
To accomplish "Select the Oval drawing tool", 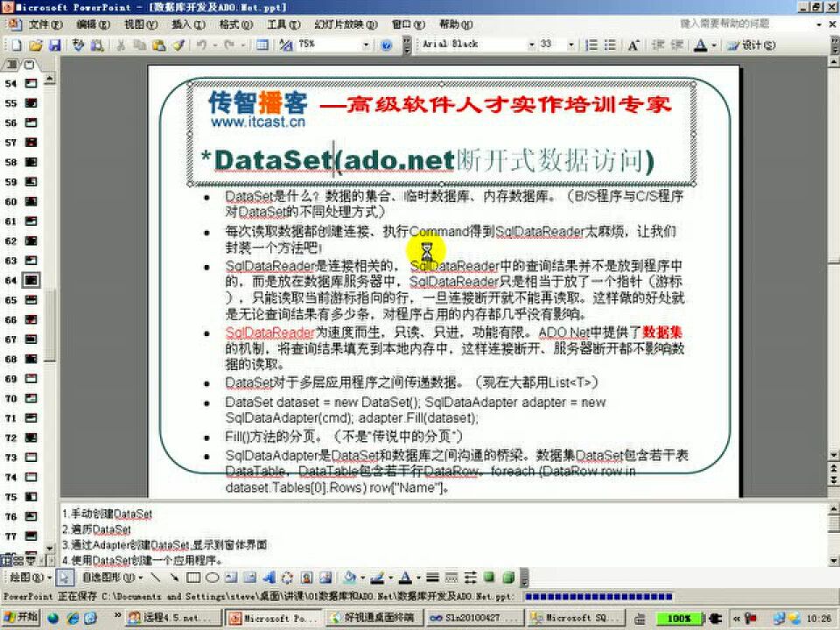I will click(x=212, y=577).
